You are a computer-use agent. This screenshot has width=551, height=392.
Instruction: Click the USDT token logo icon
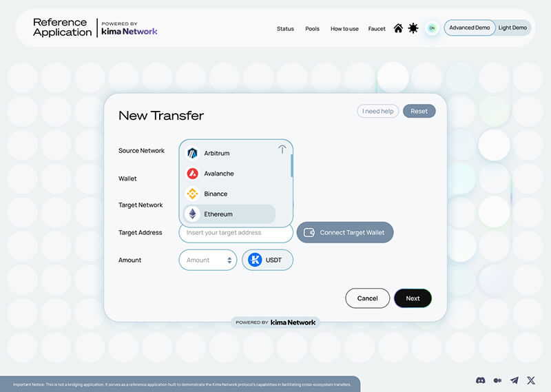point(255,260)
